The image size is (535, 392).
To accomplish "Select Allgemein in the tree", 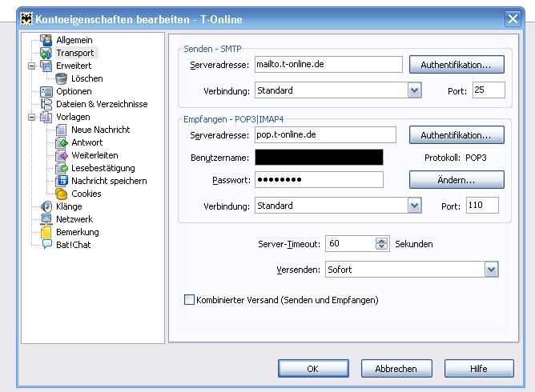I will (x=74, y=40).
